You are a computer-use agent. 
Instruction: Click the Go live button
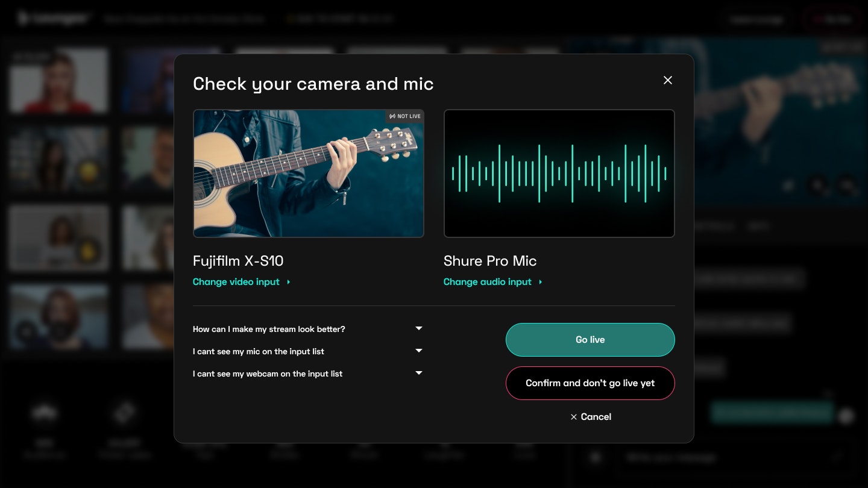click(x=590, y=340)
